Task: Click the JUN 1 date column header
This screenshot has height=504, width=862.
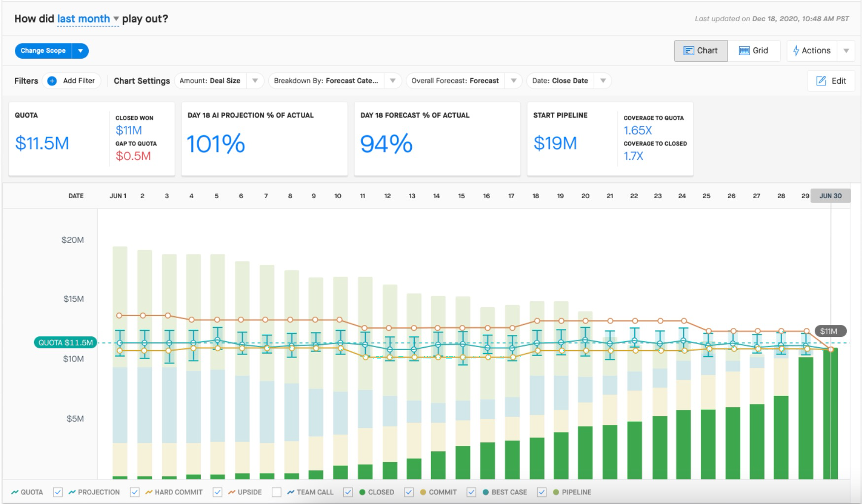Action: 118,196
